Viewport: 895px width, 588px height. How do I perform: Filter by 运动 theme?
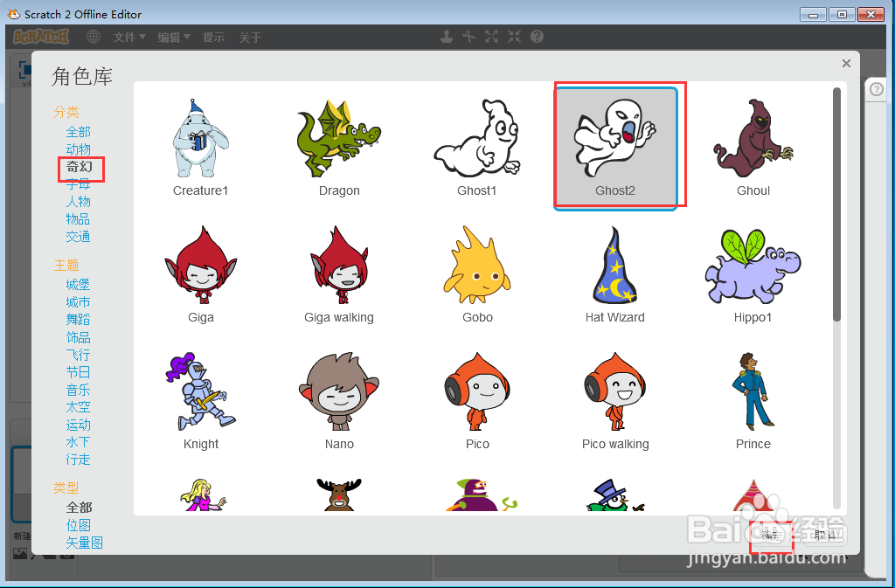click(x=78, y=425)
